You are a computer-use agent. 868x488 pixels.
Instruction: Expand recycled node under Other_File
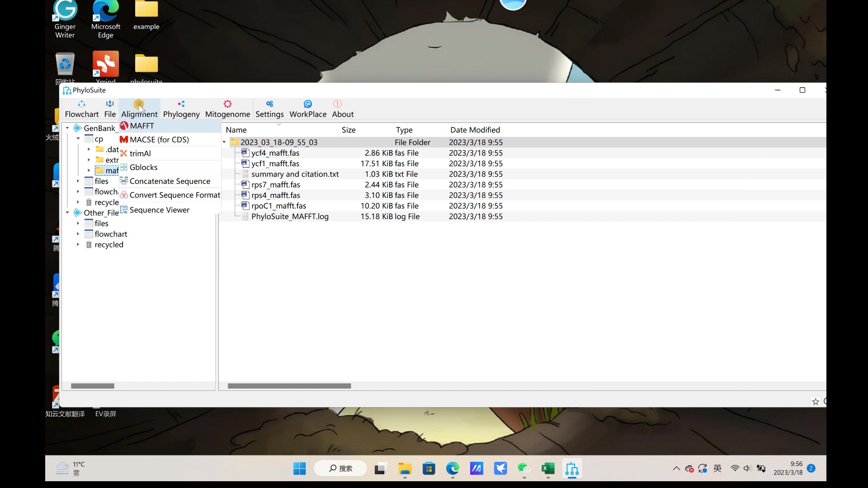pos(78,244)
